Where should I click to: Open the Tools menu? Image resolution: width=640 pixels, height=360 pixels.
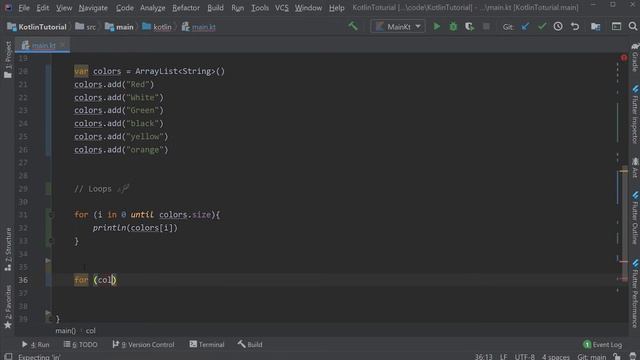pos(260,8)
